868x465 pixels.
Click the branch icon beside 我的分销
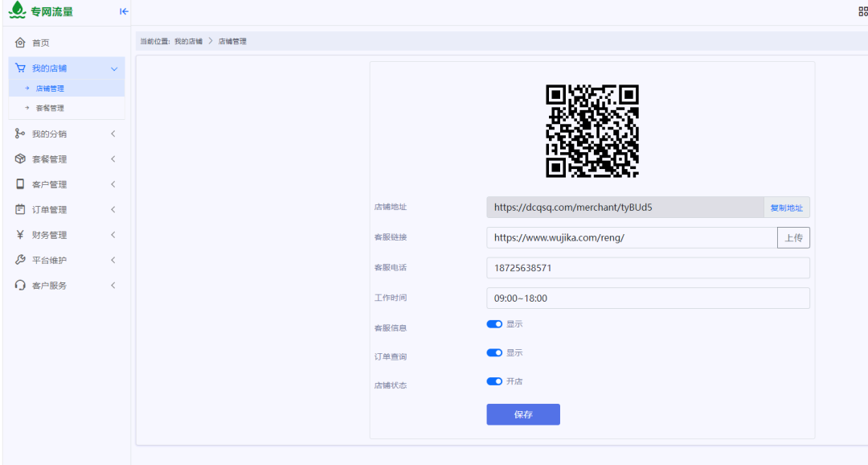tap(20, 134)
